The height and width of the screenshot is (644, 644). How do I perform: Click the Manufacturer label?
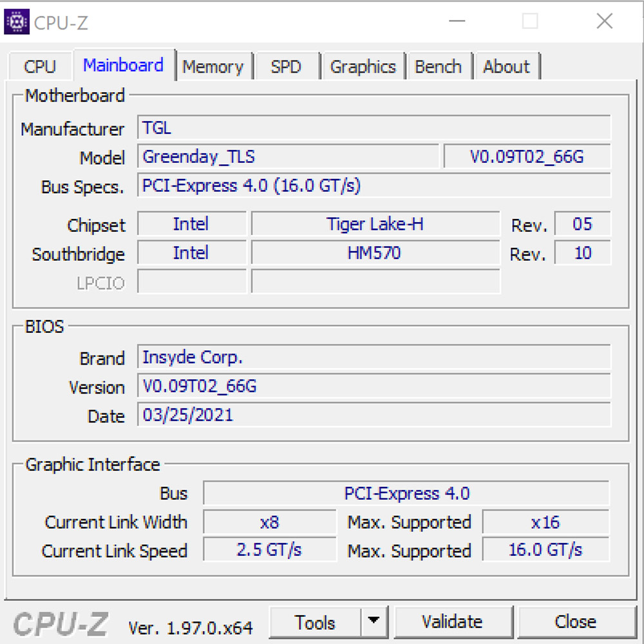[x=72, y=129]
